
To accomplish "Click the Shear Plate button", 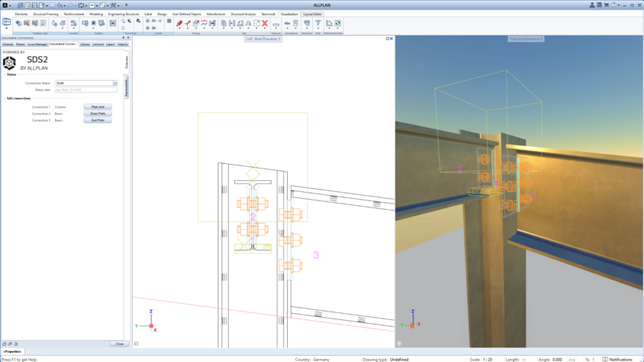I will pos(97,113).
